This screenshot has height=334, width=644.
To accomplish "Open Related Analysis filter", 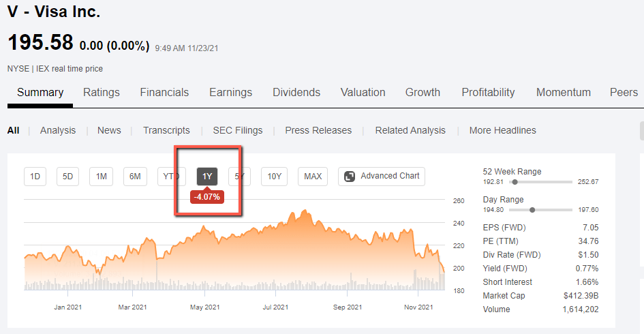I will [x=410, y=130].
